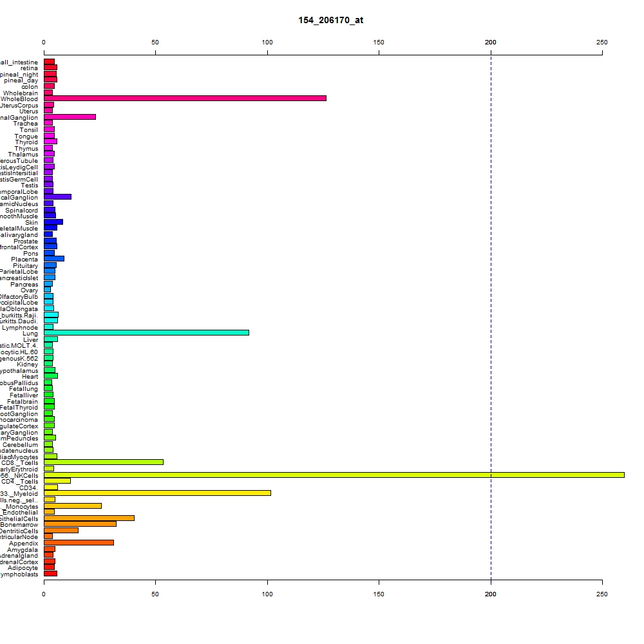Click the WholeBlood expression bar
Image resolution: width=644 pixels, height=644 pixels.
(x=185, y=98)
